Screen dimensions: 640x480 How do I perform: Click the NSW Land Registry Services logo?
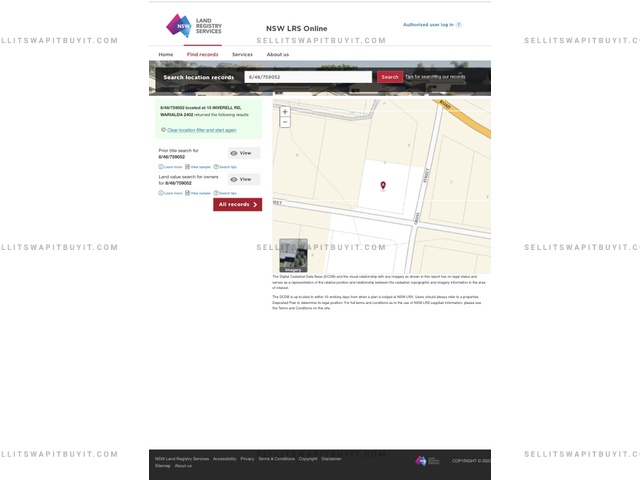(193, 26)
